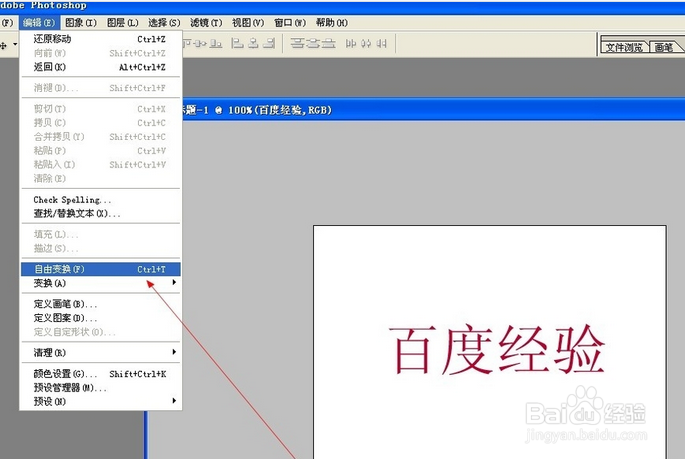Switch to the 画笔 palette tab

[x=664, y=47]
